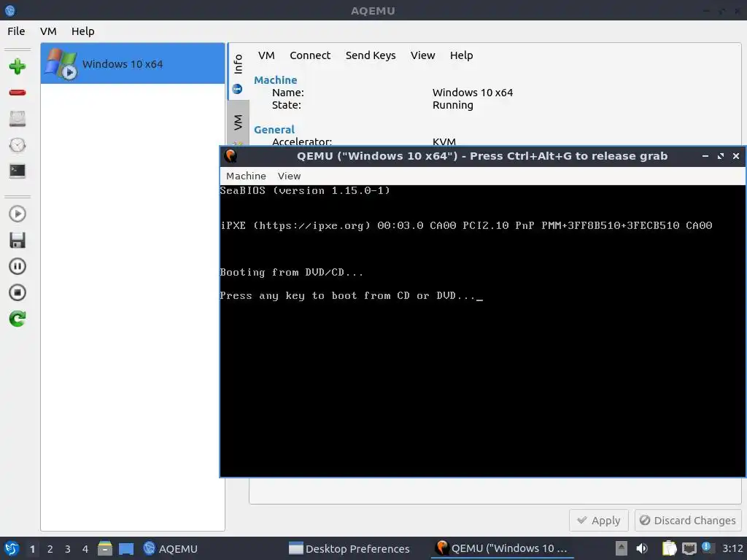
Task: Open the file manager icon in taskbar
Action: (x=105, y=548)
